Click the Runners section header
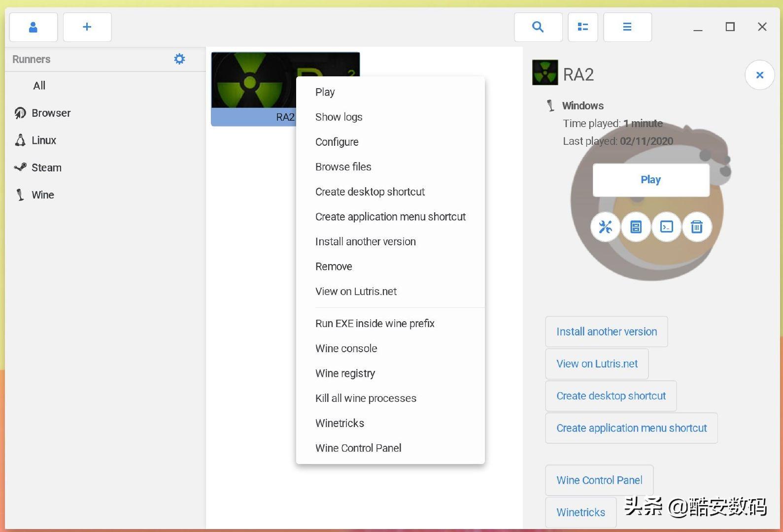Screen dimensions: 783x532 [32, 59]
